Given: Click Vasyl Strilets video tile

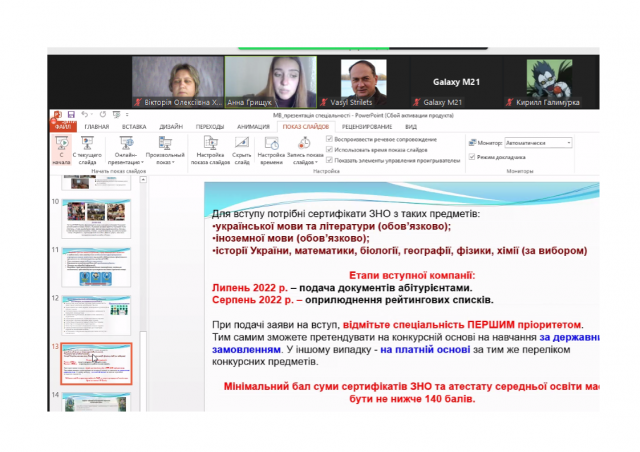Looking at the screenshot, I should tap(364, 82).
